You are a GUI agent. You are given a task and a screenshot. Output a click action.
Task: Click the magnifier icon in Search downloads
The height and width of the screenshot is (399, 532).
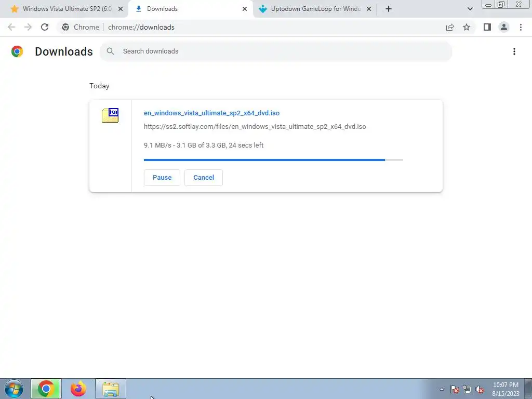[110, 51]
